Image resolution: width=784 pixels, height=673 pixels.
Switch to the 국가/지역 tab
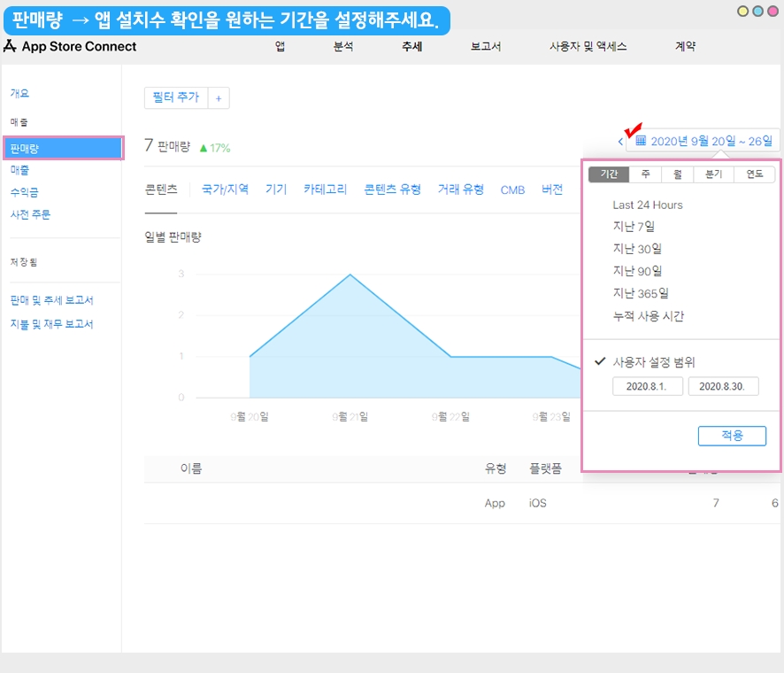[225, 190]
